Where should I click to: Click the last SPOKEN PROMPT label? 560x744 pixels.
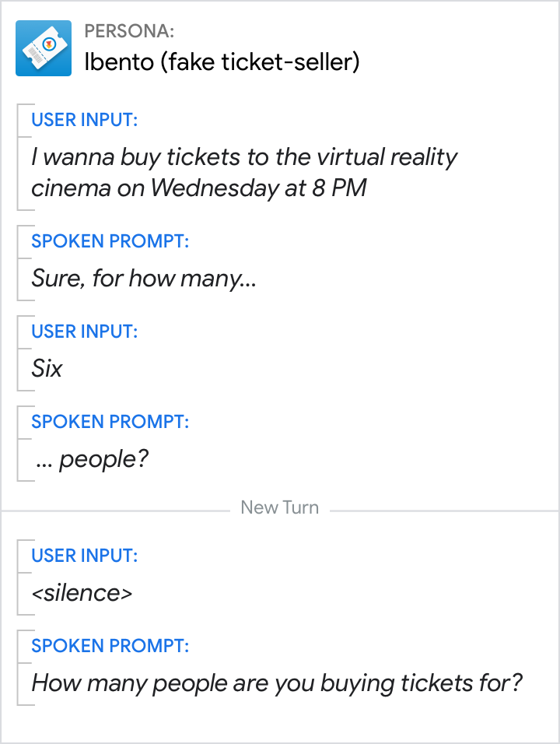tap(110, 646)
